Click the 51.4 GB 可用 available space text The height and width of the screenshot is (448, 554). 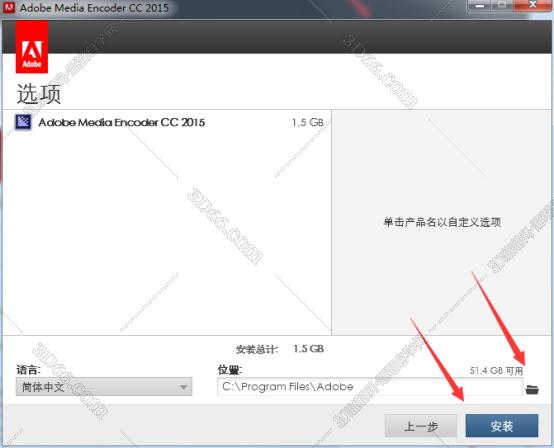(x=496, y=370)
